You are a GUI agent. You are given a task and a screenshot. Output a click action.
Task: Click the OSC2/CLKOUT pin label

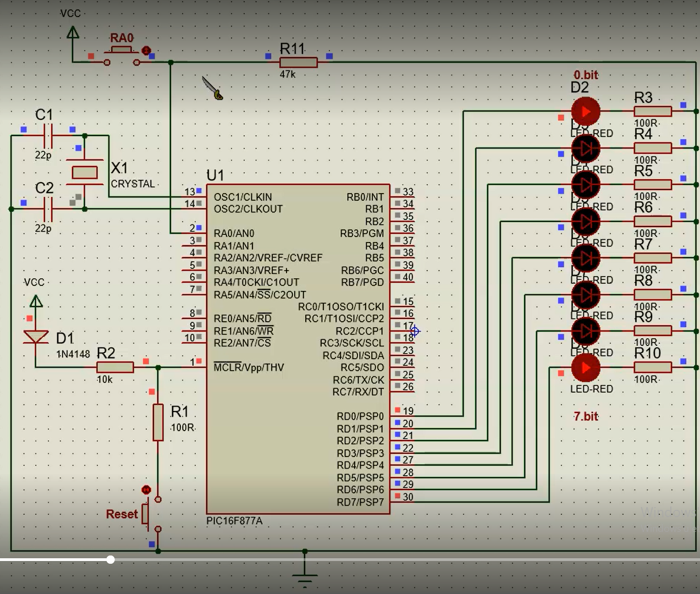coord(248,209)
